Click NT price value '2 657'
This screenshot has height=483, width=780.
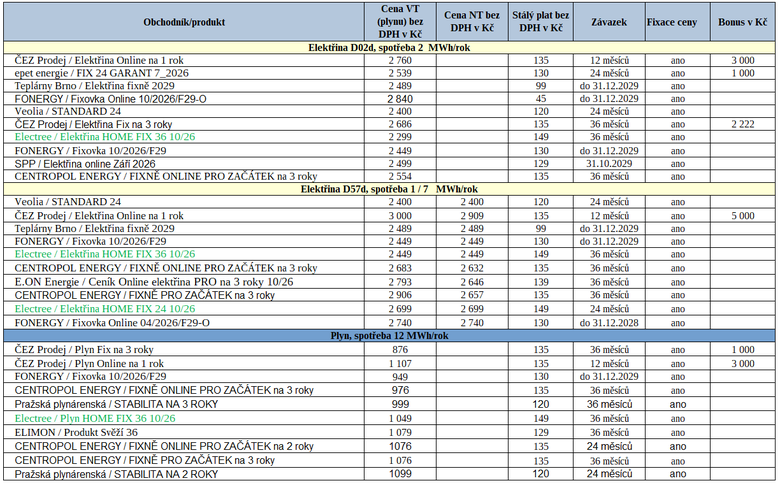click(x=472, y=295)
